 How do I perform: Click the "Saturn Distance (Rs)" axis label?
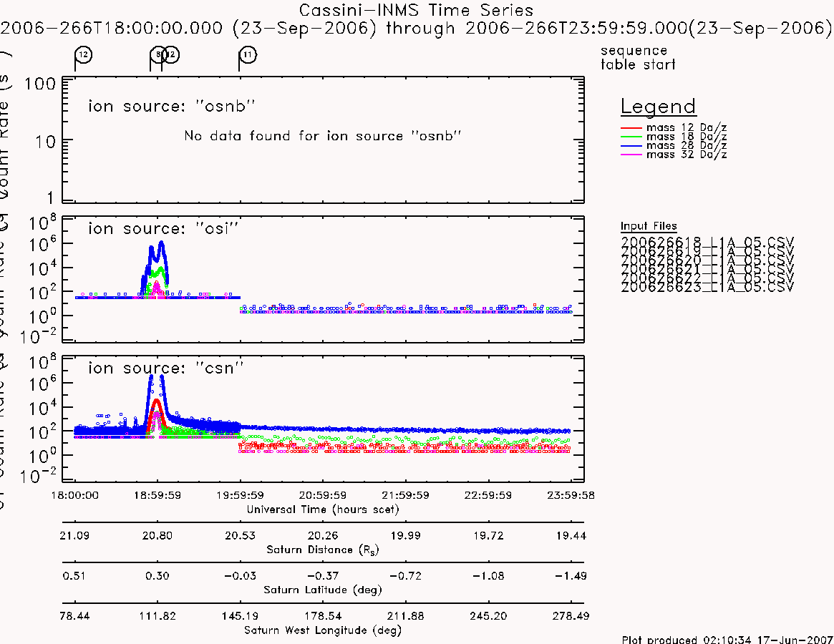coord(322,550)
